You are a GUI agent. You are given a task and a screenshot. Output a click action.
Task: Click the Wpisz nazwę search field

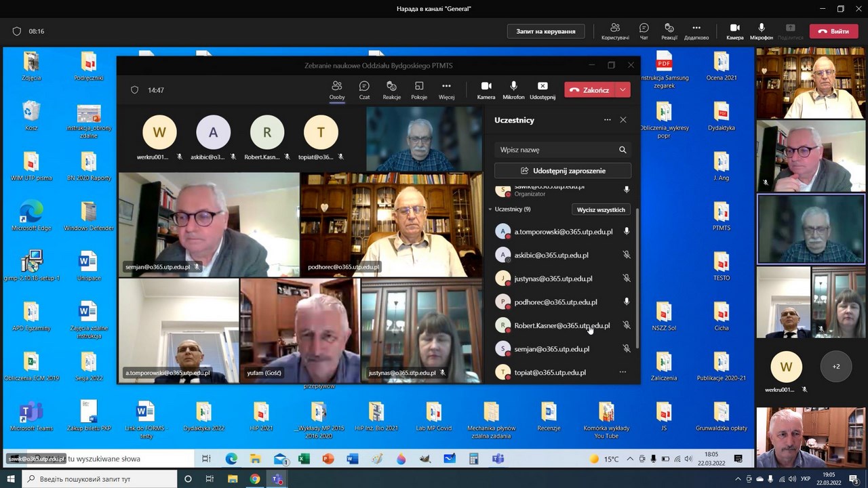[x=556, y=150]
